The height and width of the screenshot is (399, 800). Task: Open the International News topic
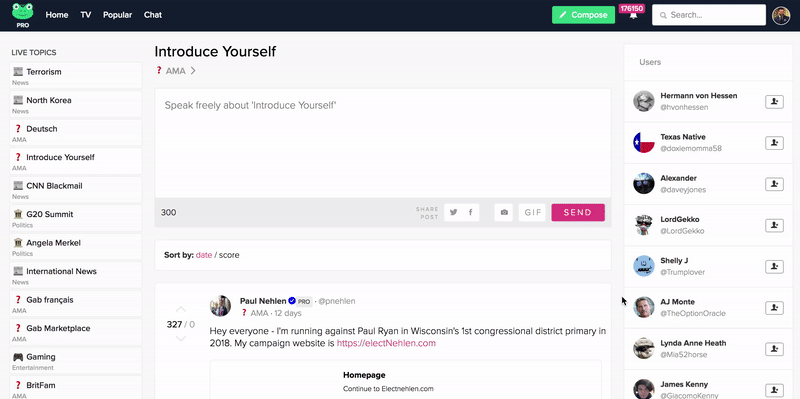tap(76, 275)
